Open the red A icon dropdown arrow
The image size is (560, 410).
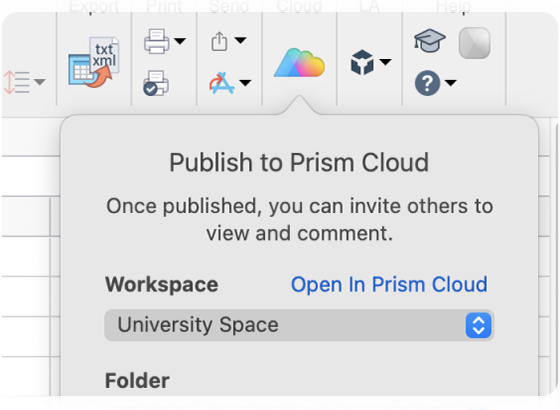click(245, 83)
